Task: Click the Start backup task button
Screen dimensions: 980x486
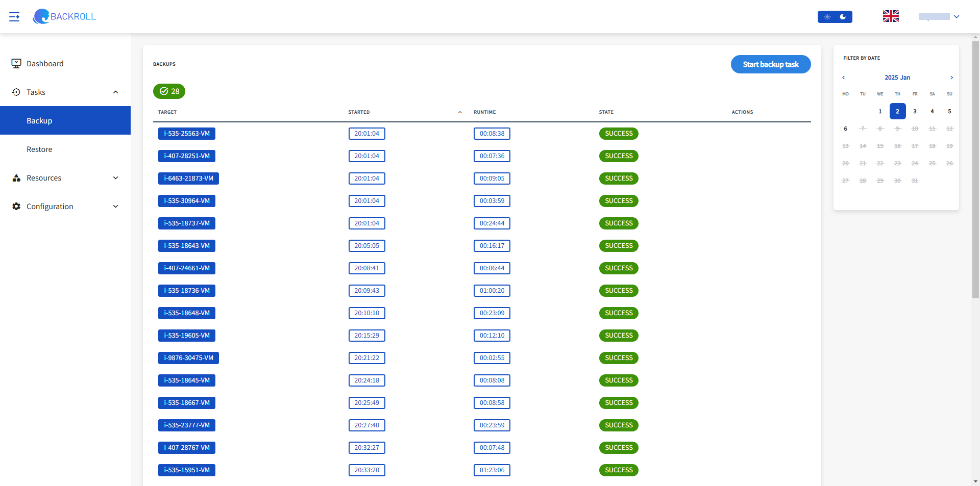Action: pos(770,64)
